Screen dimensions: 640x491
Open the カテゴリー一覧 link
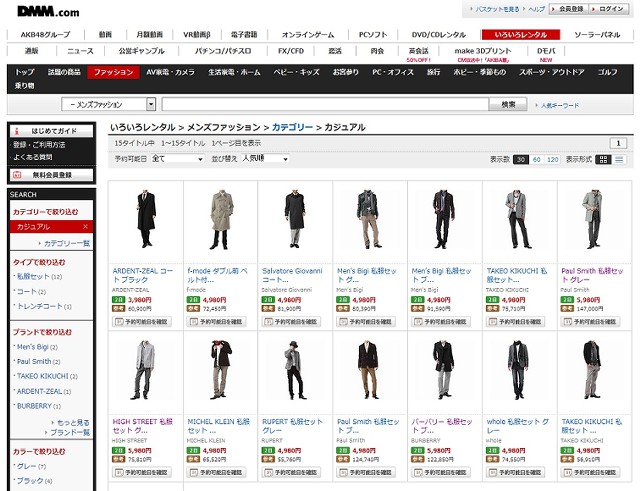pyautogui.click(x=67, y=243)
